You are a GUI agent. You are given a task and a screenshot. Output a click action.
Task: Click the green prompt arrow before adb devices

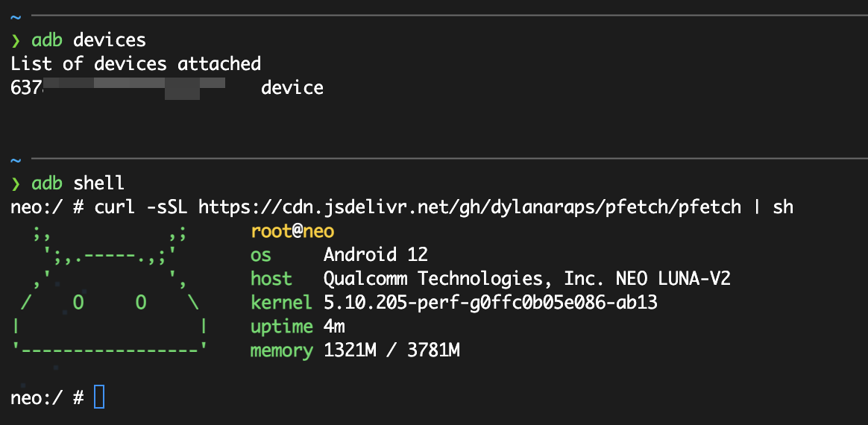16,40
